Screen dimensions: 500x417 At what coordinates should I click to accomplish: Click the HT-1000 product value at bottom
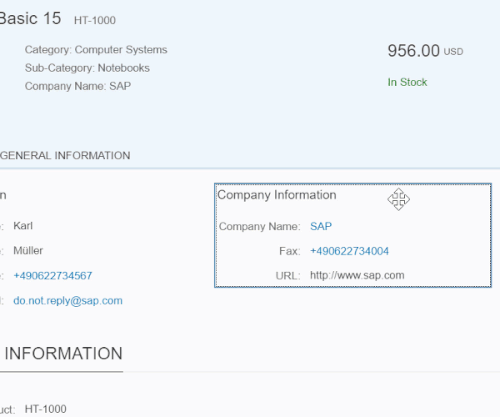click(46, 409)
